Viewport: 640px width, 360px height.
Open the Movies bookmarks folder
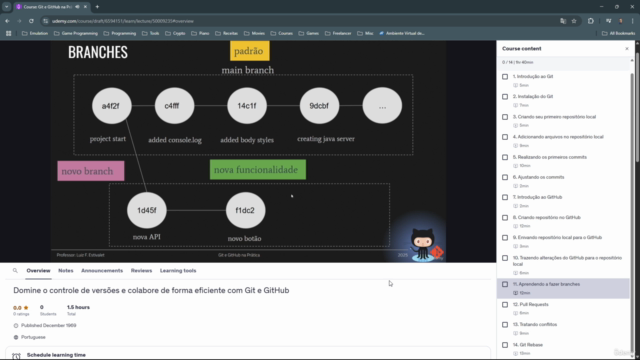pyautogui.click(x=254, y=33)
